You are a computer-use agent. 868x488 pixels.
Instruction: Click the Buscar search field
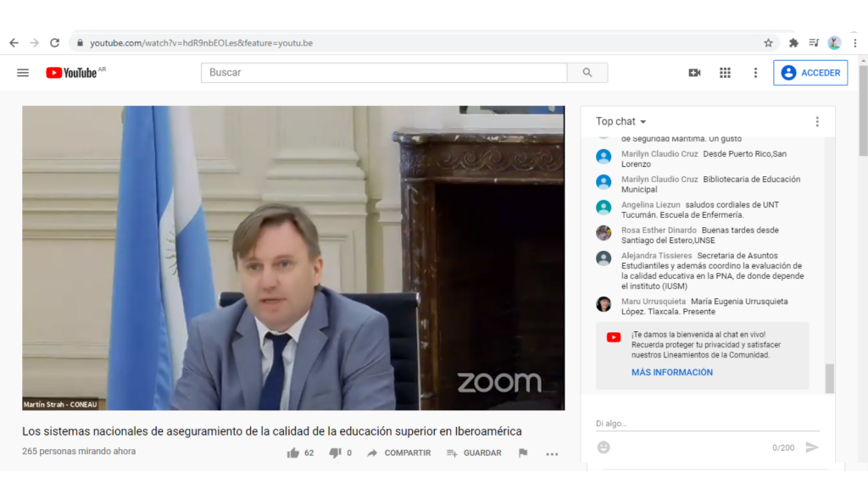click(x=384, y=73)
